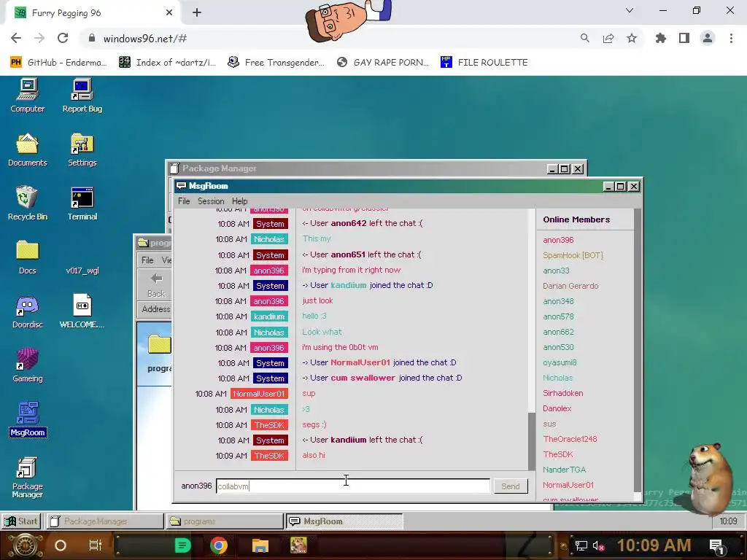Screen dimensions: 747x560
Task: Click the 'also hi' message from TheSDK
Action: (x=314, y=455)
